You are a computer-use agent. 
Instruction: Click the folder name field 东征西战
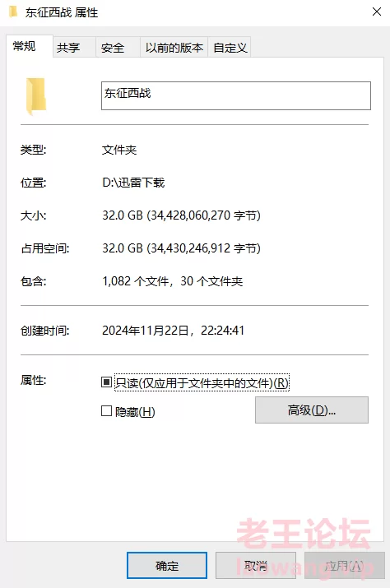click(235, 96)
